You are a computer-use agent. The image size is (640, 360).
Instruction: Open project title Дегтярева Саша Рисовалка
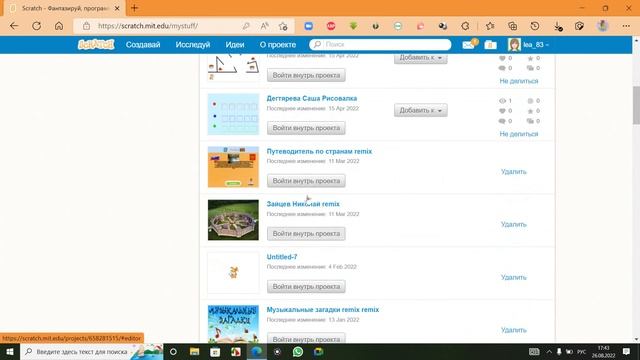point(312,98)
